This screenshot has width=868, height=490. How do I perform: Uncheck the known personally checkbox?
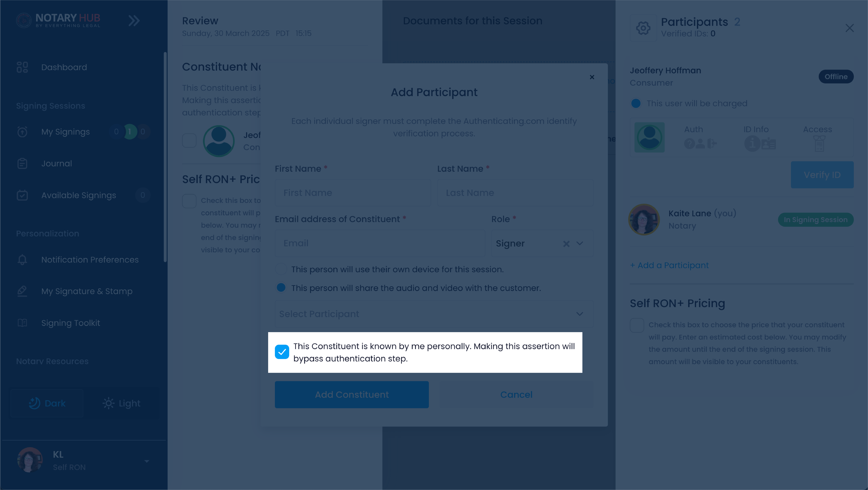(x=282, y=352)
